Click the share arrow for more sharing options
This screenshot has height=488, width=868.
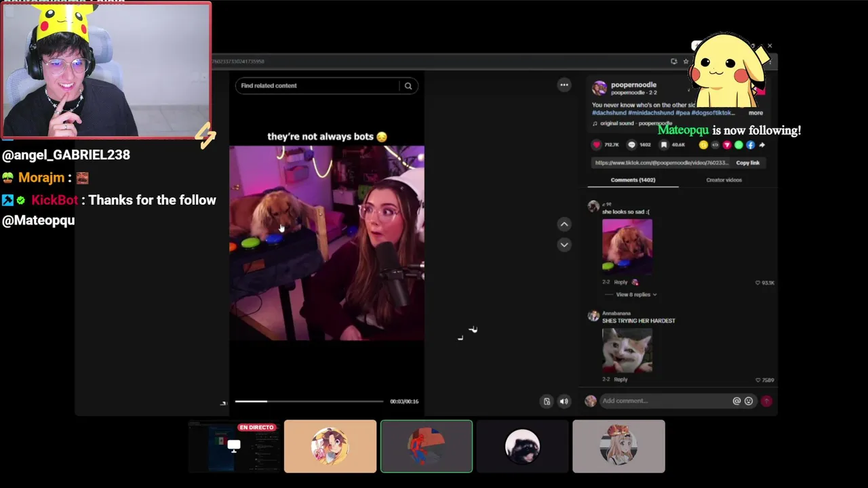[x=762, y=144]
